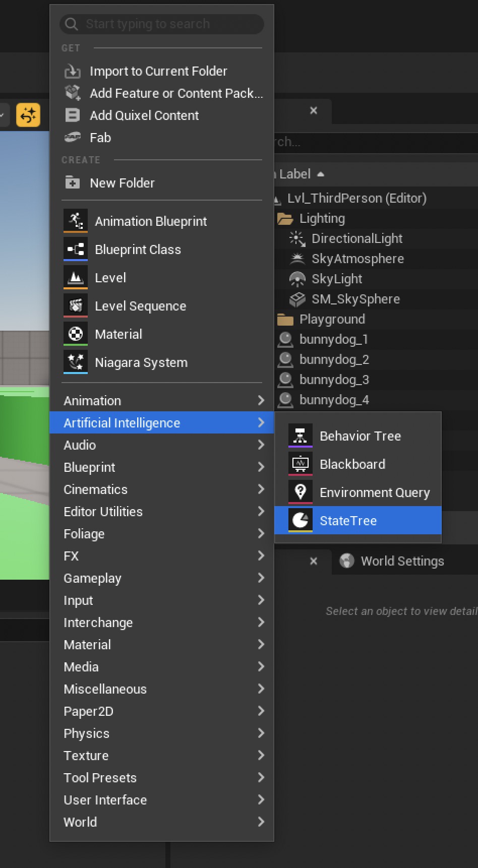Expand the User Interface submenu

point(105,800)
